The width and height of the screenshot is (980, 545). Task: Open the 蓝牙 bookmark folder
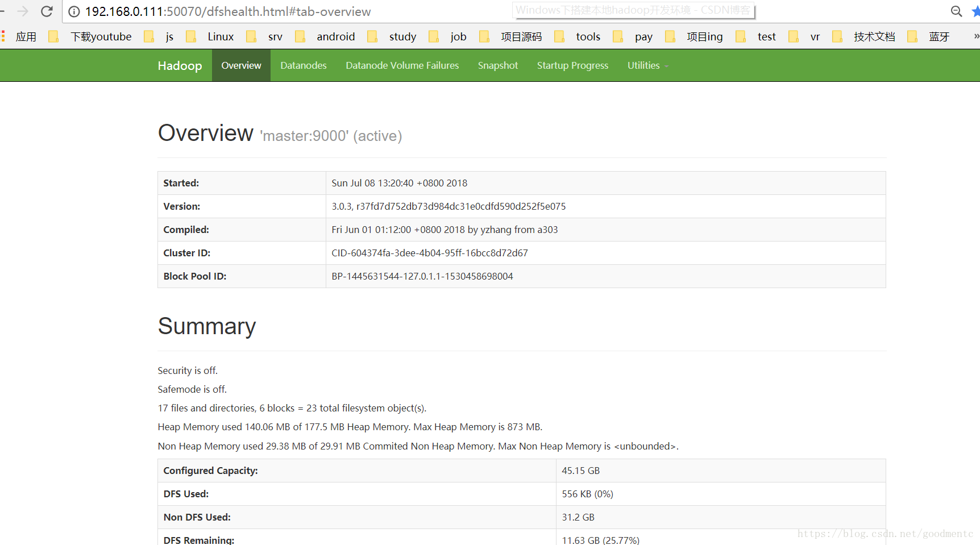coord(928,37)
